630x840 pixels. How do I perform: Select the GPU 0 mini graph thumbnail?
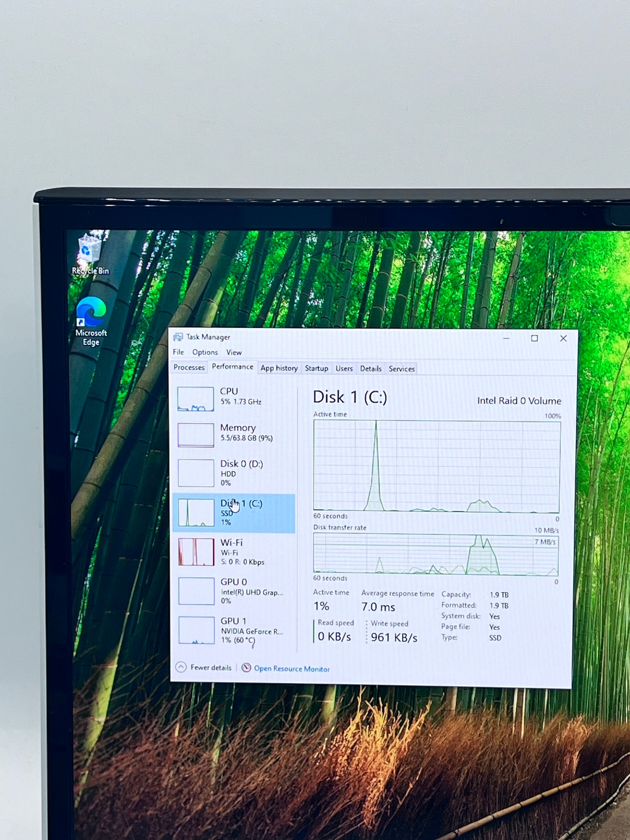coord(196,591)
